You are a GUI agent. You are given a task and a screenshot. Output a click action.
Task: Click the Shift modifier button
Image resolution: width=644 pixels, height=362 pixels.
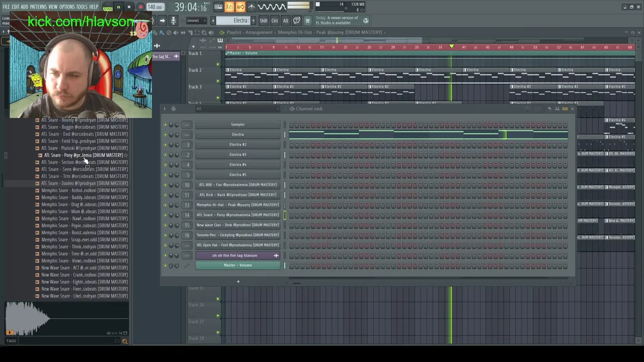(x=263, y=21)
